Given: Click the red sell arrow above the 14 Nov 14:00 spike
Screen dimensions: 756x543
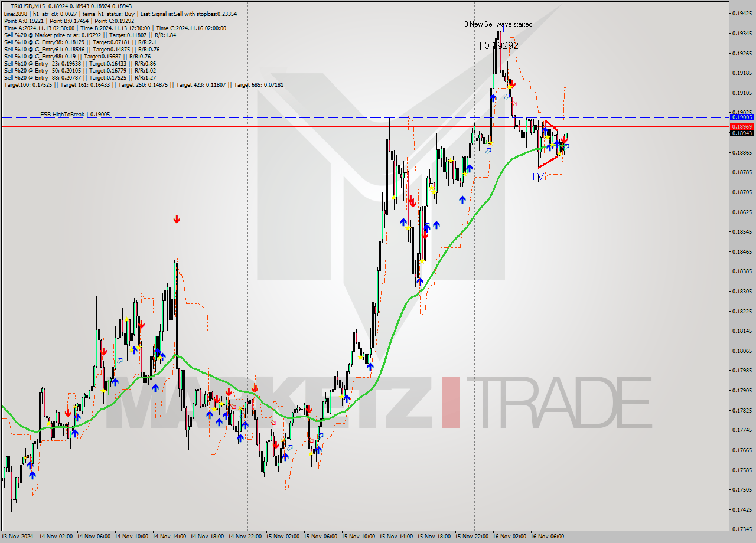Looking at the screenshot, I should click(177, 220).
